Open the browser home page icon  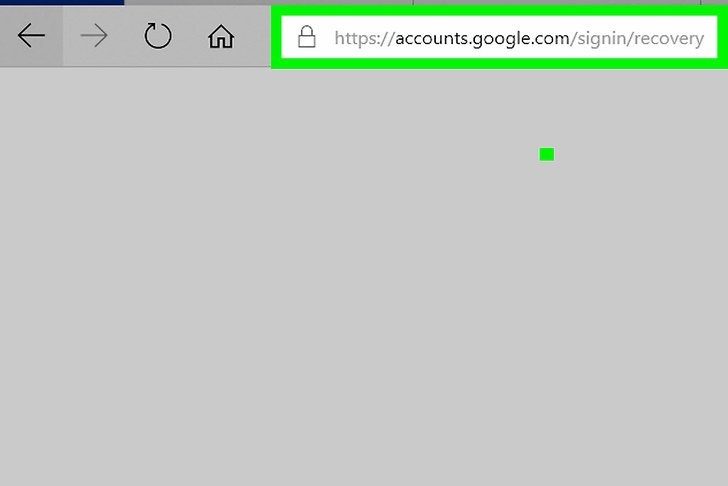click(x=221, y=36)
